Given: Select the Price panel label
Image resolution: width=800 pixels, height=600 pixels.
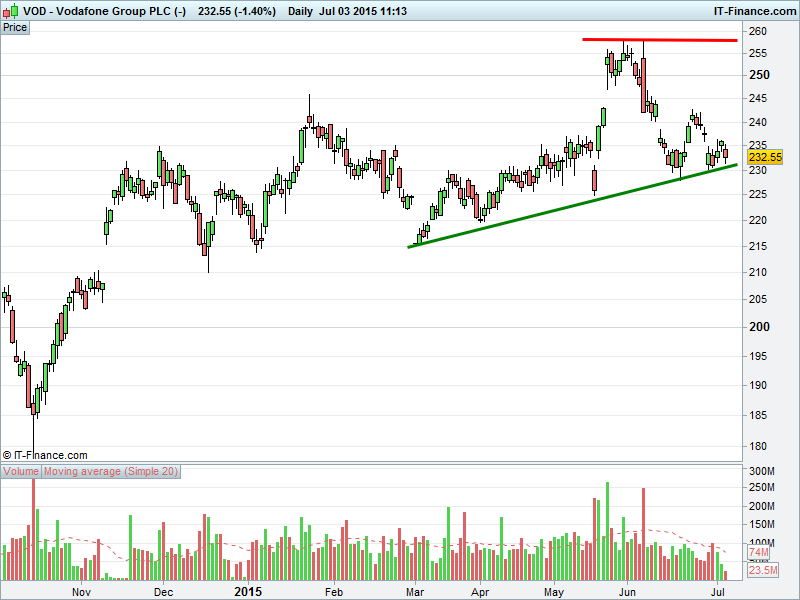Looking at the screenshot, I should click(x=15, y=27).
